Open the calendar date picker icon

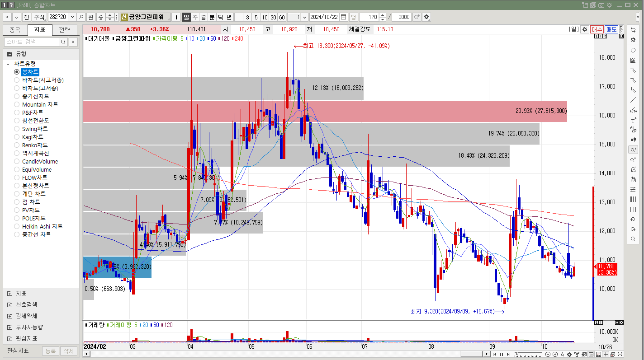[344, 17]
